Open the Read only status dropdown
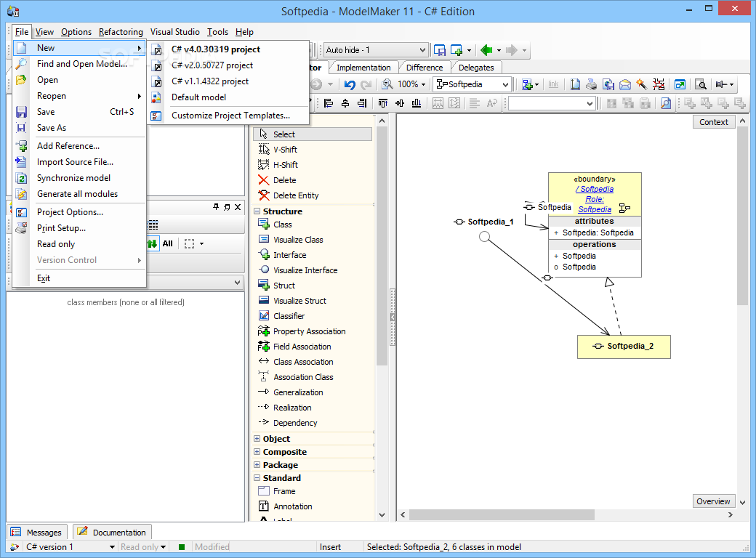 [163, 547]
